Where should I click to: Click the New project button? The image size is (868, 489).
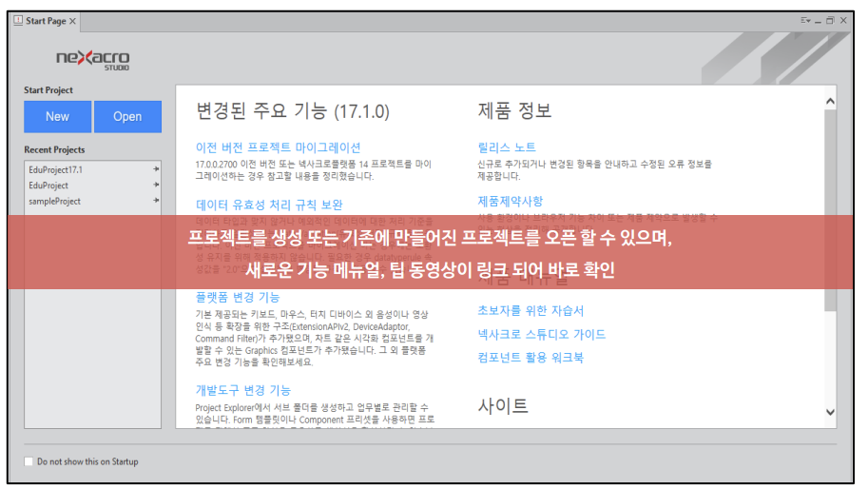tap(58, 116)
